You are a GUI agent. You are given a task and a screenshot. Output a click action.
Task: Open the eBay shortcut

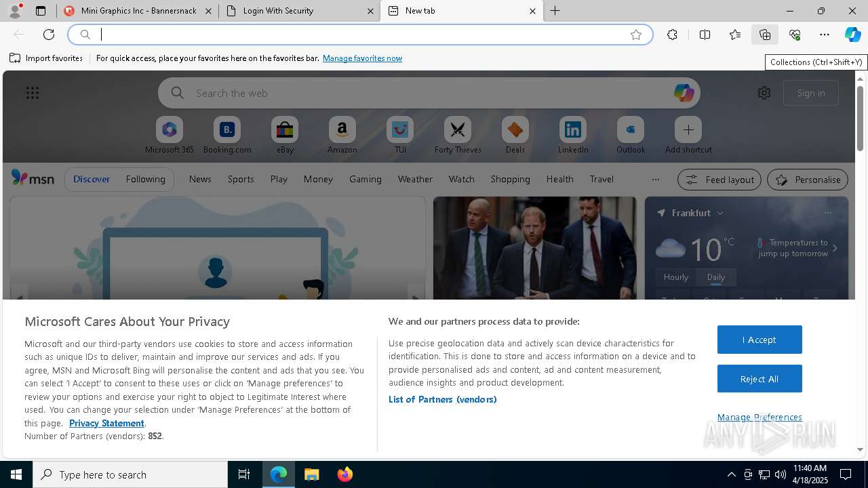tap(285, 136)
